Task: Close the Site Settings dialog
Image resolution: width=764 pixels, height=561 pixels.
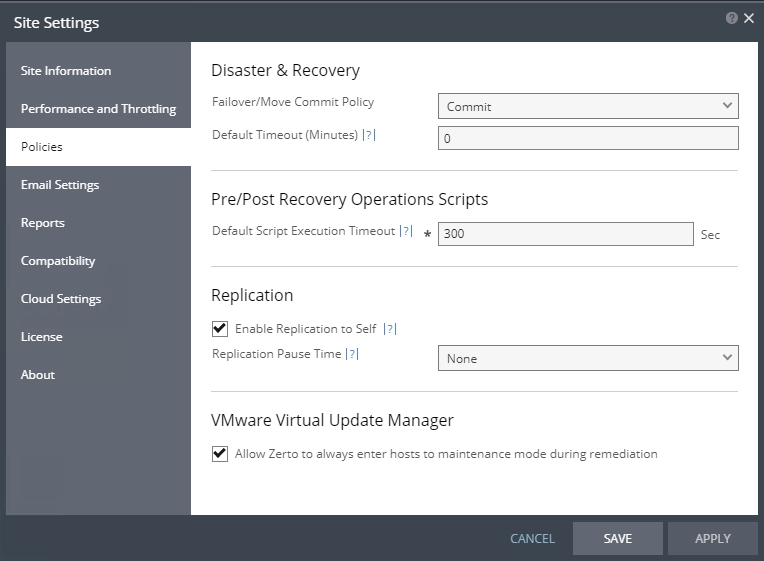Action: point(749,18)
